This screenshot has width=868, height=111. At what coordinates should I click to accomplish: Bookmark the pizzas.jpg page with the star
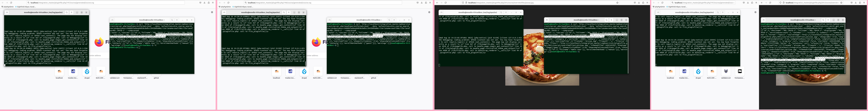pos(617,3)
